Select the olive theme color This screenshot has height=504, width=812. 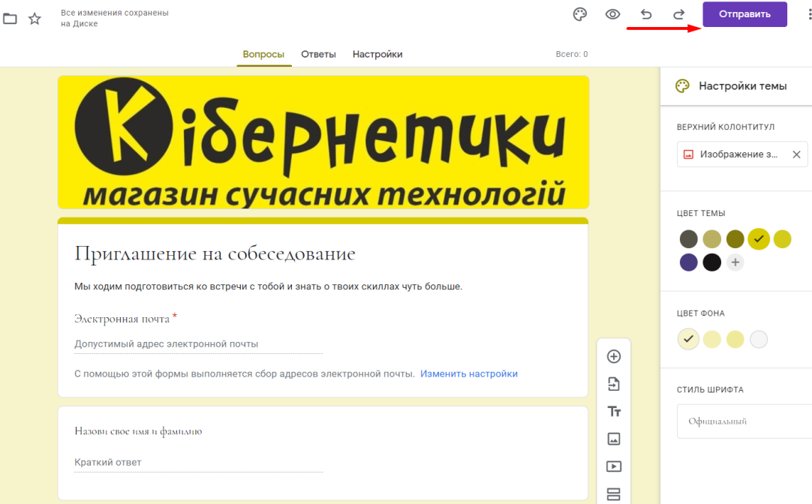735,239
